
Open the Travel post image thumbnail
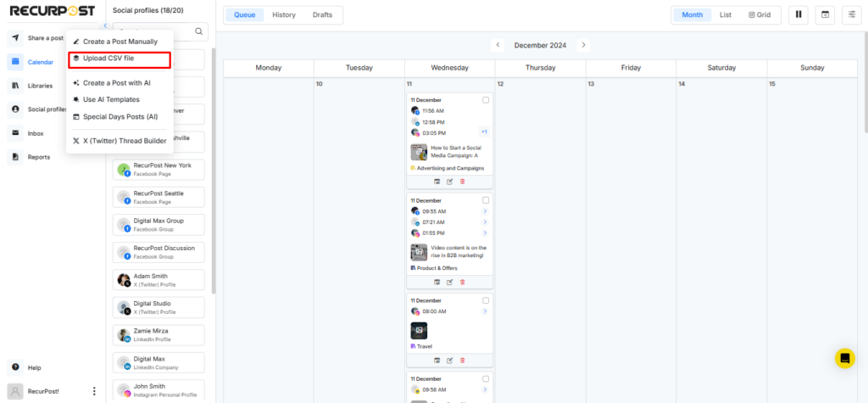tap(419, 331)
